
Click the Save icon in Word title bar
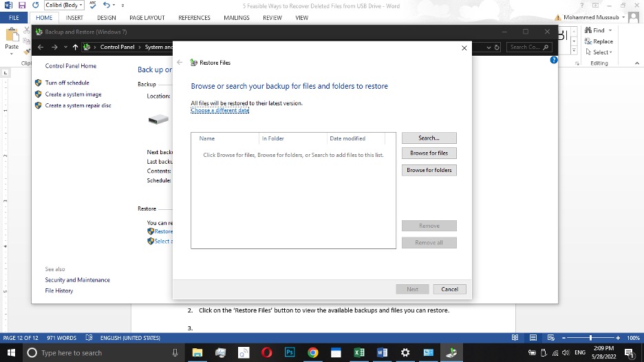(22, 6)
